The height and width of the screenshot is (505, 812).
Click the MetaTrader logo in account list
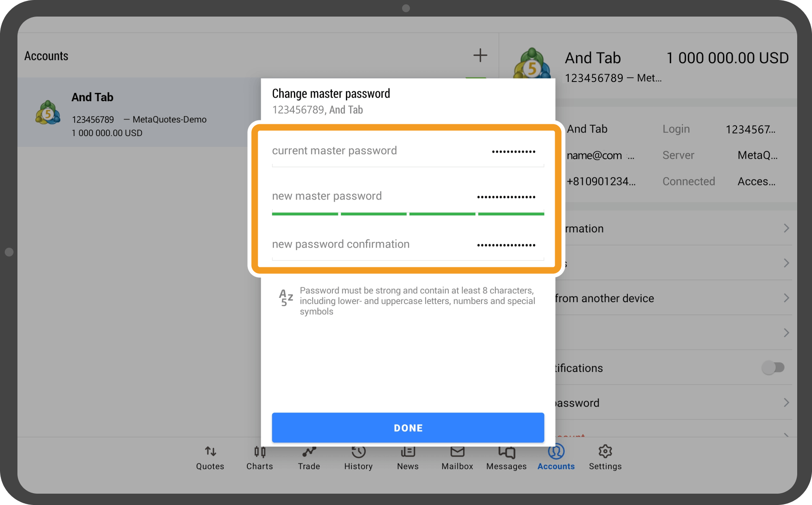point(48,113)
